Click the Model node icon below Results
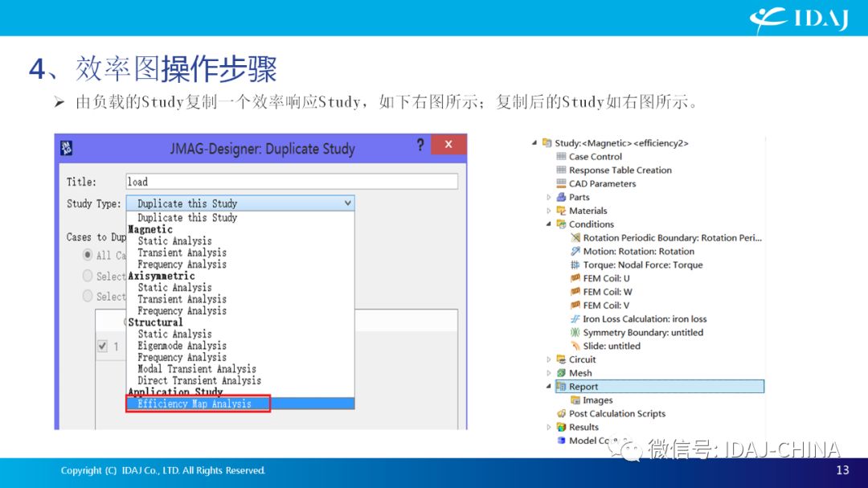Image resolution: width=868 pixels, height=488 pixels. click(x=561, y=441)
